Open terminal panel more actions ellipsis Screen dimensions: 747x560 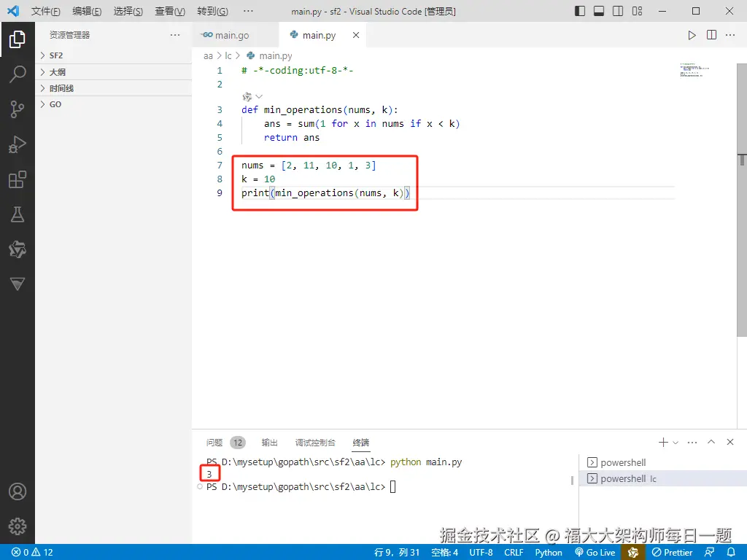coord(692,443)
